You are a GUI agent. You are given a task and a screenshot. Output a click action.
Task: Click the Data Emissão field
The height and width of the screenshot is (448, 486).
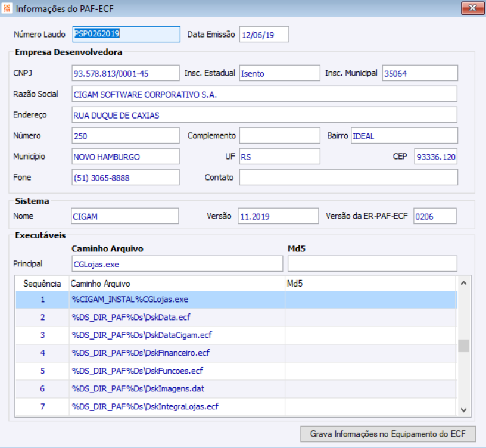point(264,34)
